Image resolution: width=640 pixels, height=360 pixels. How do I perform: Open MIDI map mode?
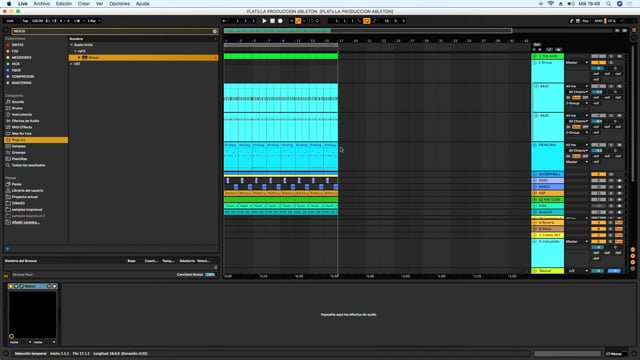pyautogui.click(x=598, y=21)
